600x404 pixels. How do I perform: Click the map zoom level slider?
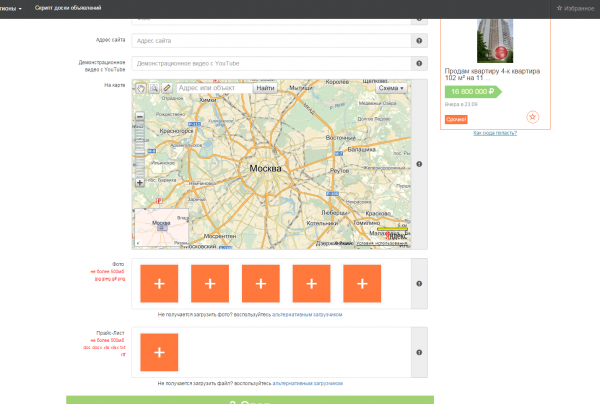(140, 150)
